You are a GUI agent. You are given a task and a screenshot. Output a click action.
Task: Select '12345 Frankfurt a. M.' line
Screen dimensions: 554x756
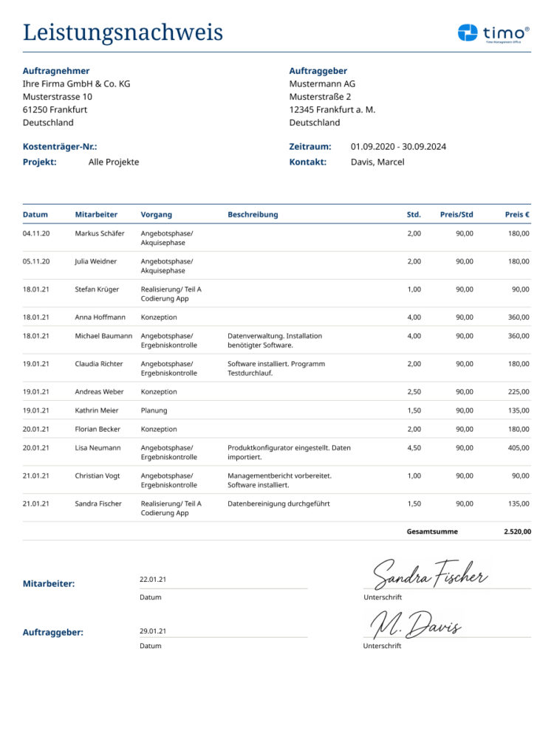click(x=332, y=110)
